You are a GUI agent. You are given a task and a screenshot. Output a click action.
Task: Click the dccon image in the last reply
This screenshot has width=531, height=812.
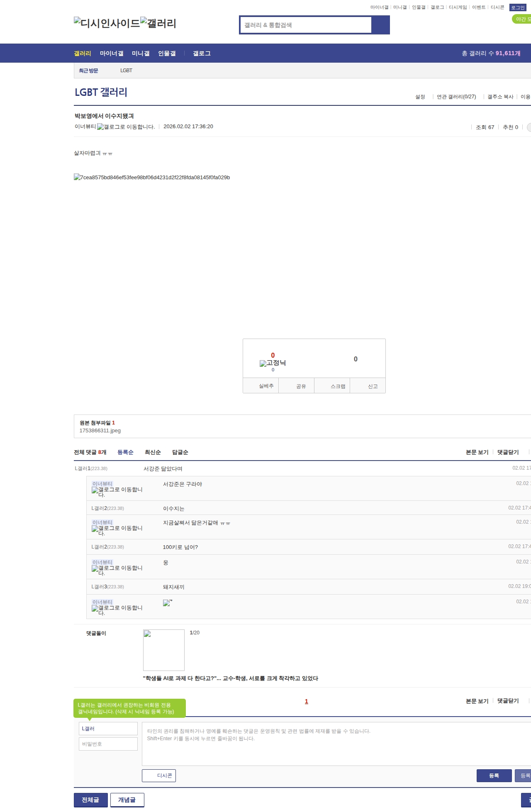[x=167, y=603]
